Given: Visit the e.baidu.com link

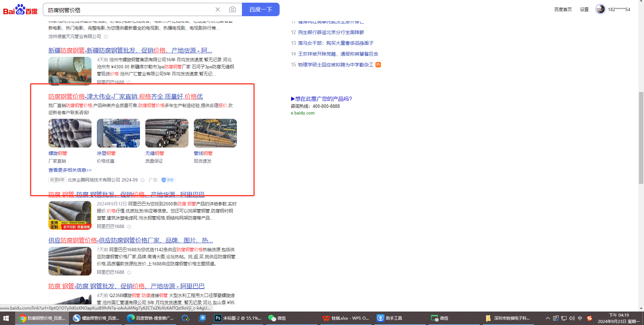Looking at the screenshot, I should [302, 113].
